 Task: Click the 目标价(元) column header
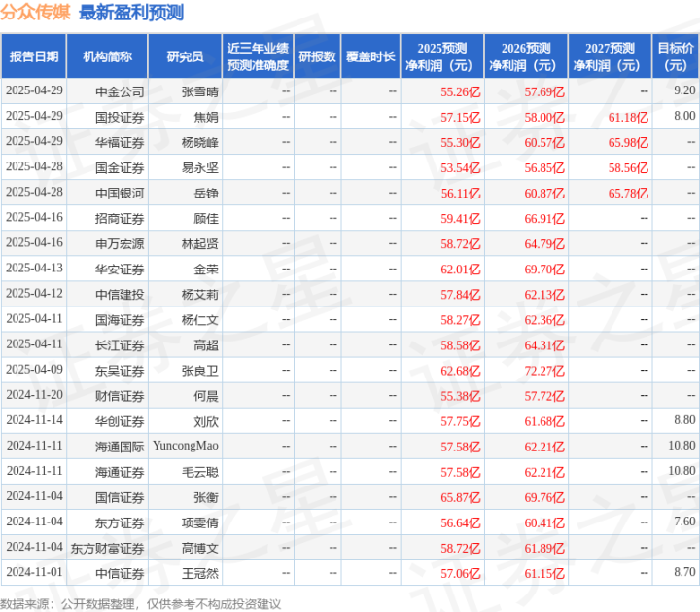(x=676, y=56)
